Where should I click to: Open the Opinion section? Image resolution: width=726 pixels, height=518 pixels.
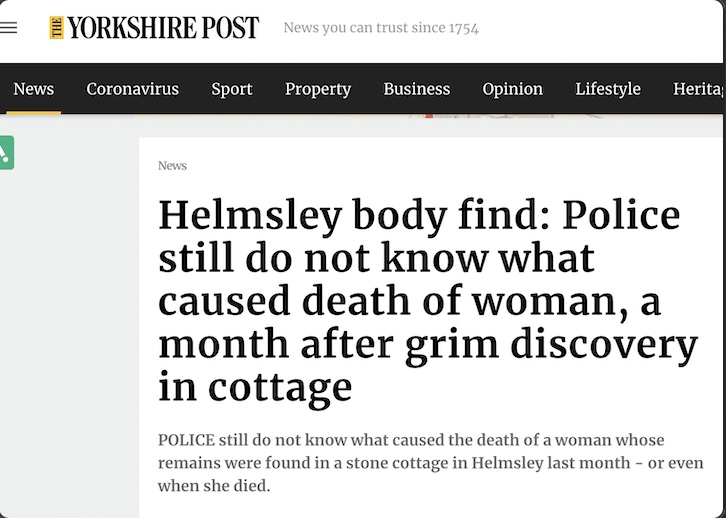tap(513, 89)
